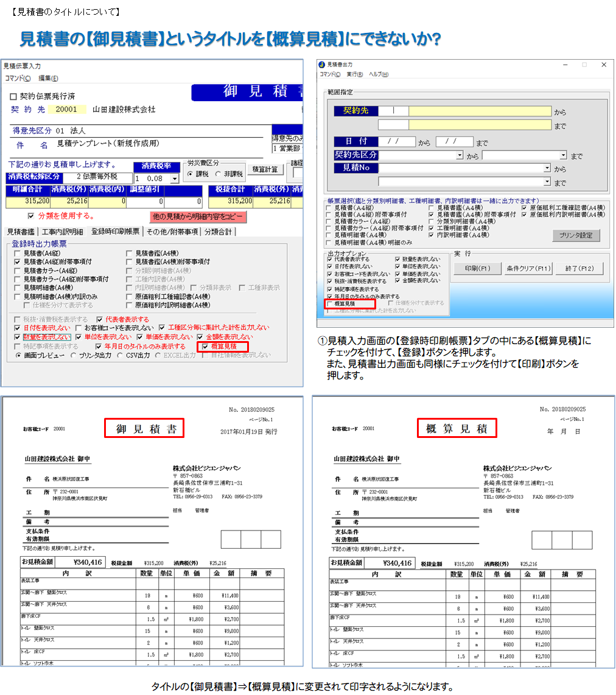Click the starting 日付 input field
This screenshot has height=695, width=616.
click(396, 141)
